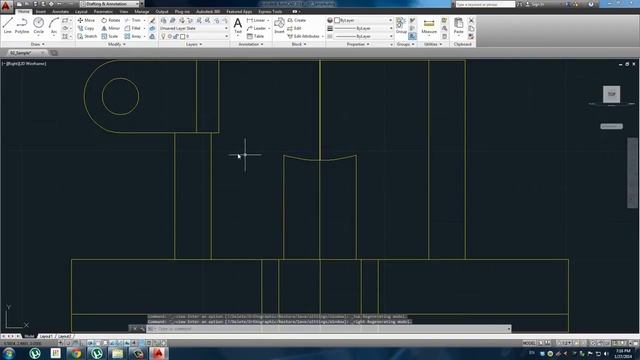The image size is (640, 360).
Task: Open the ByLayer object color dropdown
Action: pos(363,20)
